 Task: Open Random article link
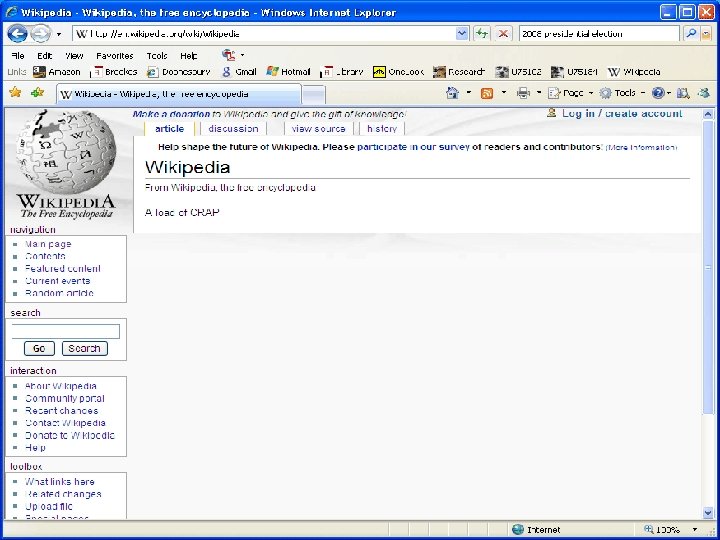59,293
